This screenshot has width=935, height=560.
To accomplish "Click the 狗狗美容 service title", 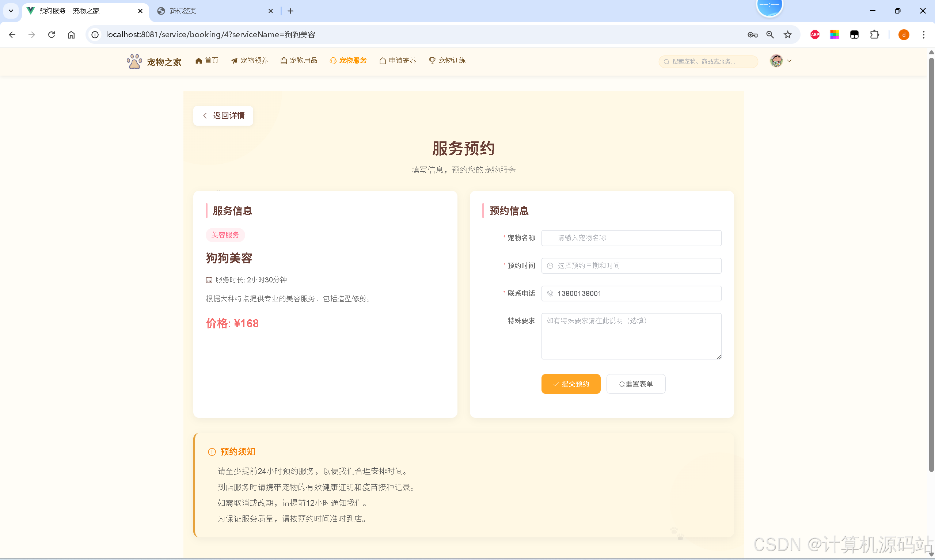I will (229, 258).
